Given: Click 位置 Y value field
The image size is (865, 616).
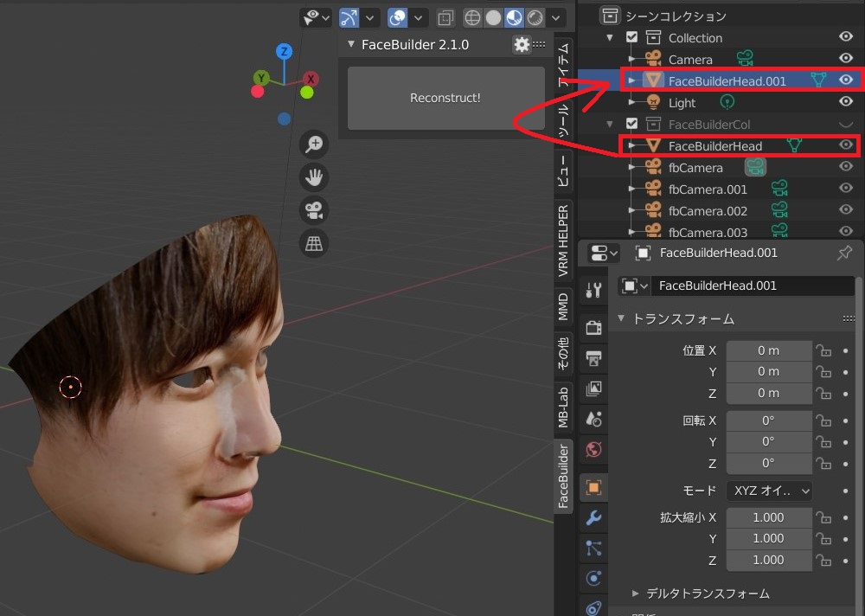Looking at the screenshot, I should (769, 372).
